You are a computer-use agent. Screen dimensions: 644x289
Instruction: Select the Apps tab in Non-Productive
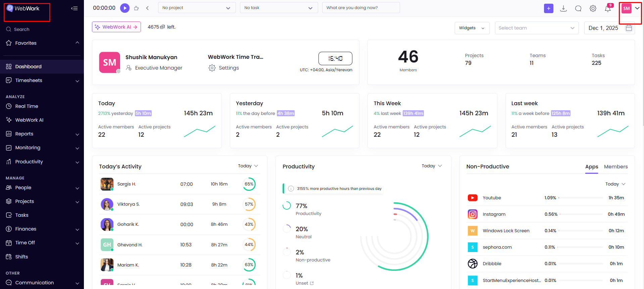pos(591,167)
